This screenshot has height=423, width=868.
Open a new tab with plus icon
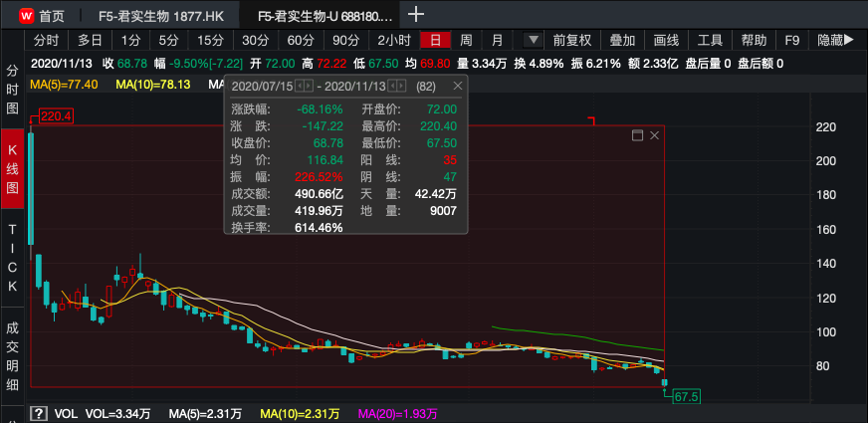(x=416, y=14)
